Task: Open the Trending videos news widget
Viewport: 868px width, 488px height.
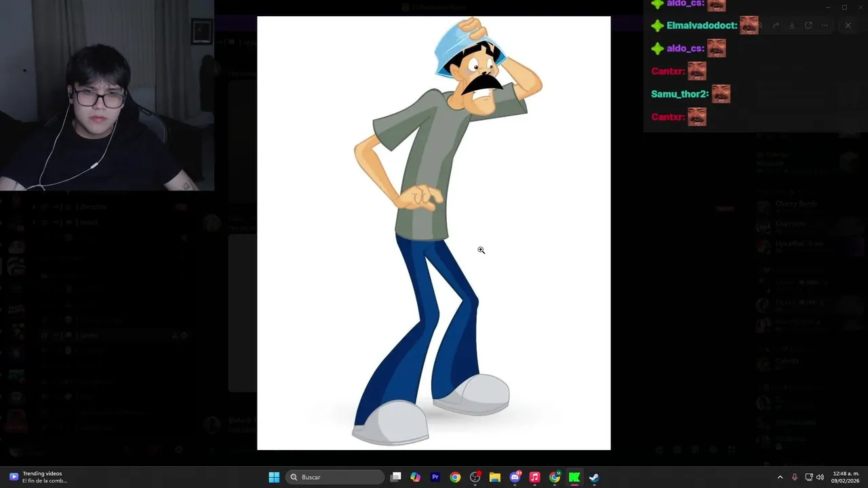Action: click(x=38, y=477)
